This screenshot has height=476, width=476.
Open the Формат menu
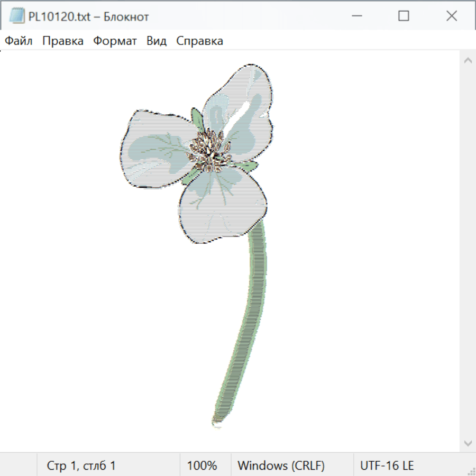tap(115, 41)
